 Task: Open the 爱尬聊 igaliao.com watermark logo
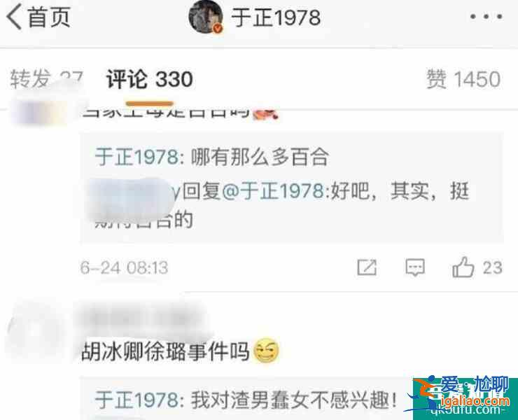[x=462, y=395]
